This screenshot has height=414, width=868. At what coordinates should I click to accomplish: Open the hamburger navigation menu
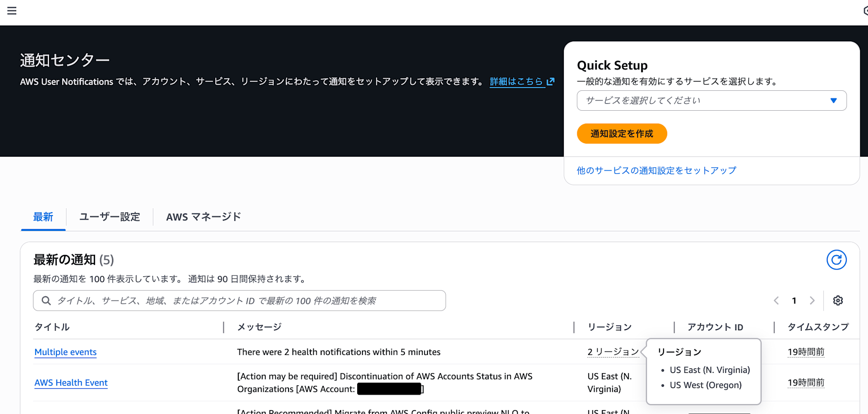12,11
